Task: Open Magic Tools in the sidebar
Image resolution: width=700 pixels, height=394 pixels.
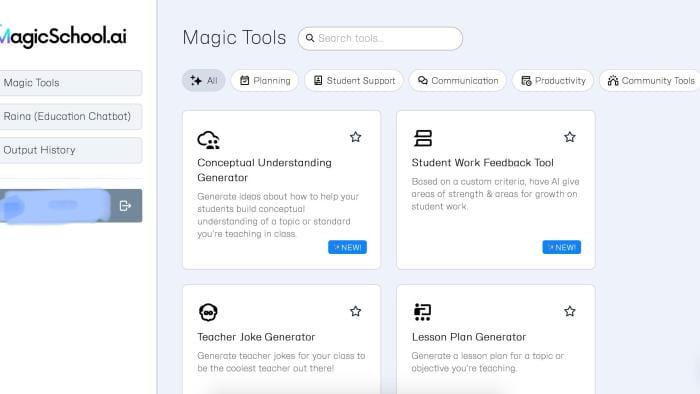Action: click(71, 83)
